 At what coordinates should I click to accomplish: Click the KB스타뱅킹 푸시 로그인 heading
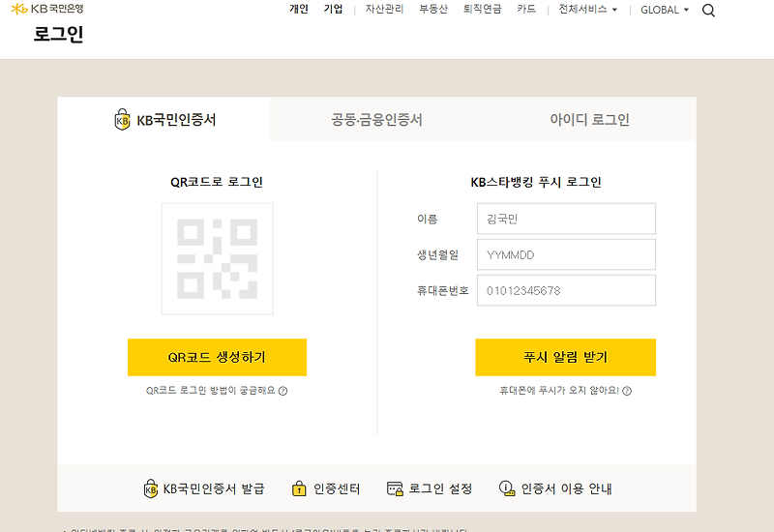pyautogui.click(x=536, y=182)
